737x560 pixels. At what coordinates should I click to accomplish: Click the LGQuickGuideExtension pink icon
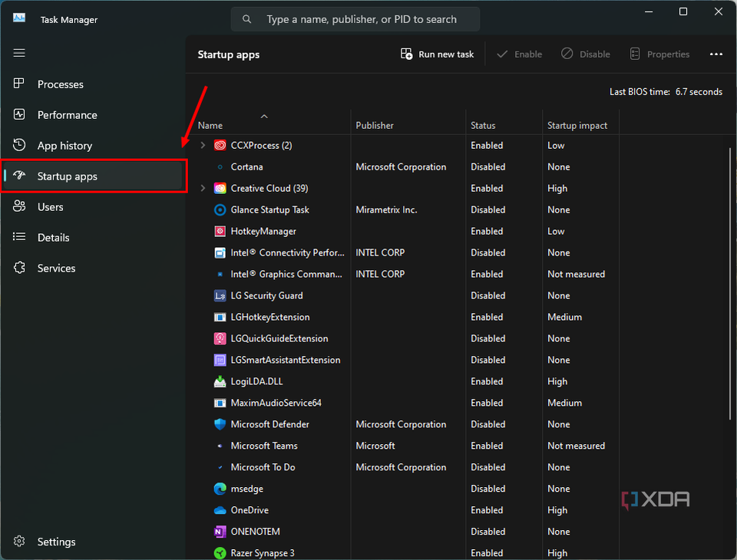point(220,338)
